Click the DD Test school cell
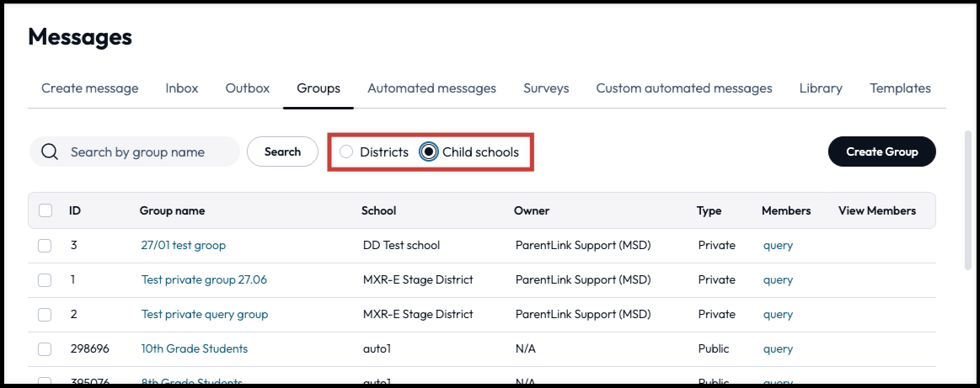 click(x=401, y=245)
